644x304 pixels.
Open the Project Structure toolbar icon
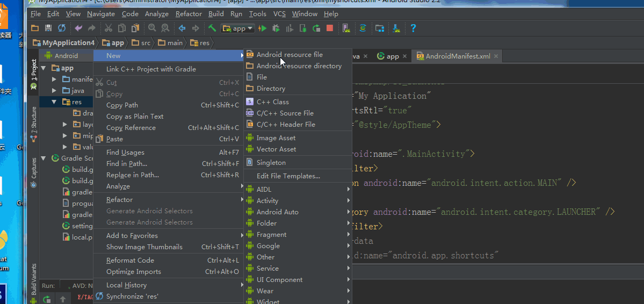pos(380,28)
